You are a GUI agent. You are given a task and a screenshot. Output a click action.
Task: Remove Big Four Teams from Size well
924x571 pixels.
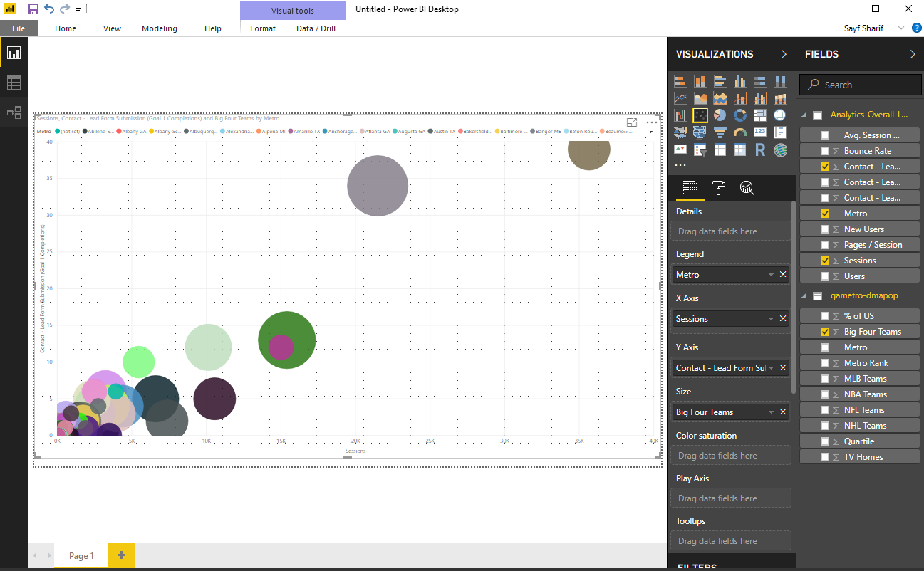click(783, 412)
